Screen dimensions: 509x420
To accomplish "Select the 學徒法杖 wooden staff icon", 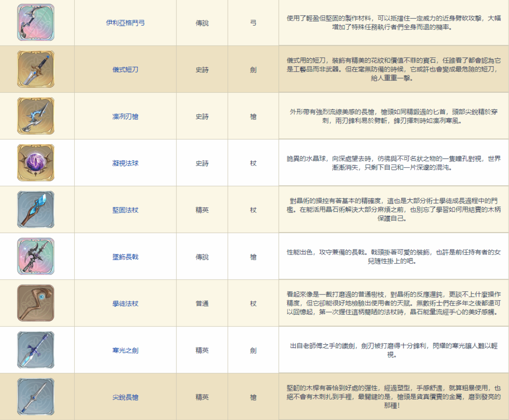I will [x=36, y=303].
